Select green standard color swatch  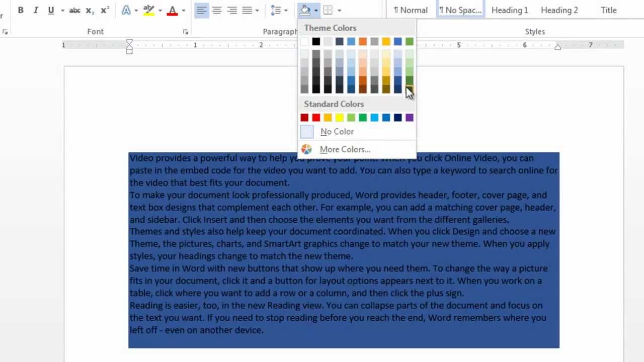click(363, 118)
